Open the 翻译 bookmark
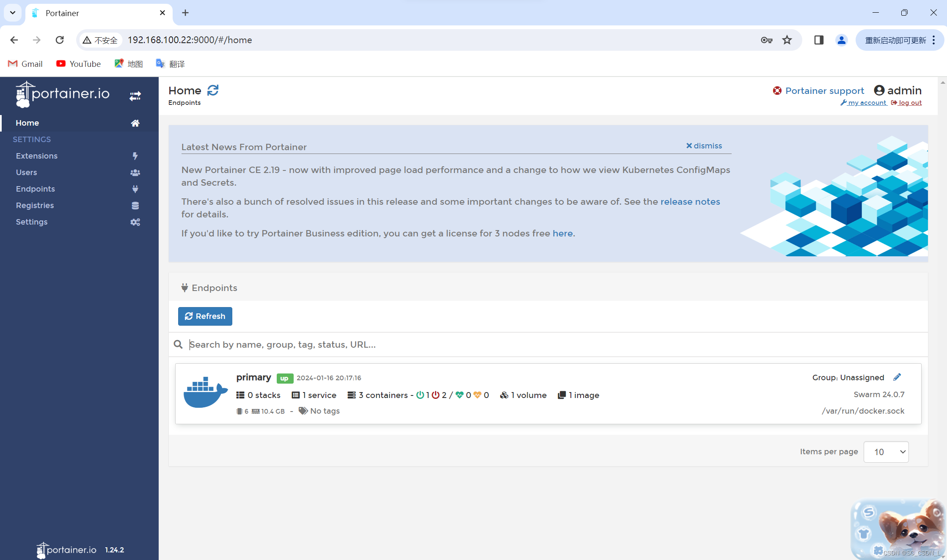Viewport: 947px width, 560px height. (x=171, y=64)
